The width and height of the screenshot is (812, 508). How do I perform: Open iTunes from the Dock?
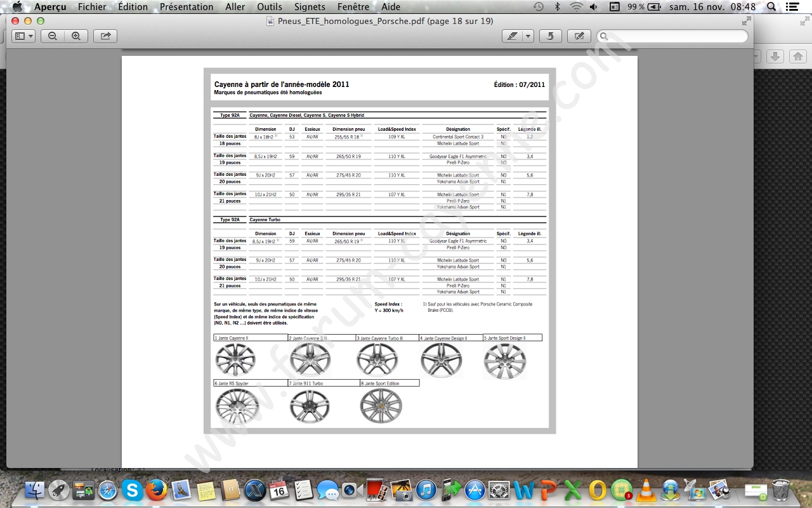[426, 490]
